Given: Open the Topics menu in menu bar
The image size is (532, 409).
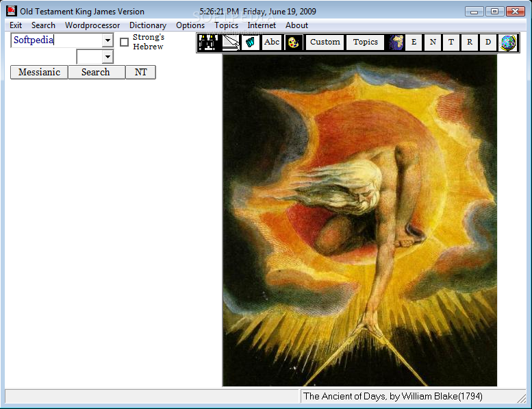Looking at the screenshot, I should coord(227,25).
